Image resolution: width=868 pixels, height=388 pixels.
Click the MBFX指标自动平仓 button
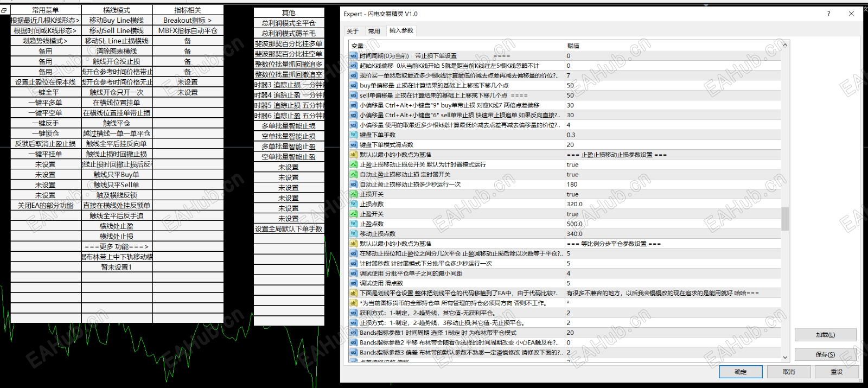coord(188,30)
